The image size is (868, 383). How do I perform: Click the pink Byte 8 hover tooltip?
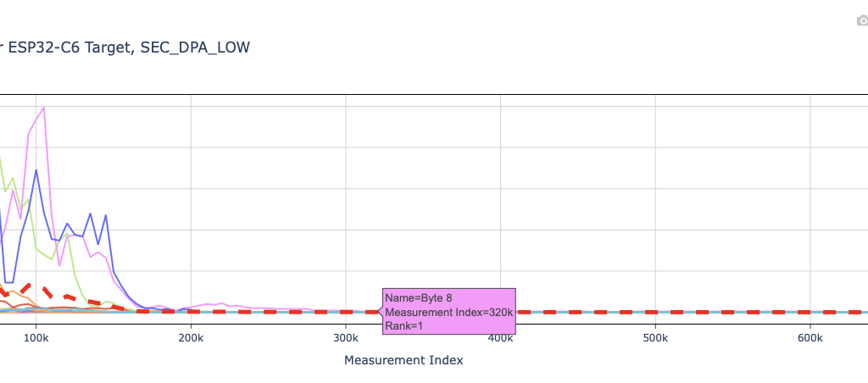tap(448, 311)
